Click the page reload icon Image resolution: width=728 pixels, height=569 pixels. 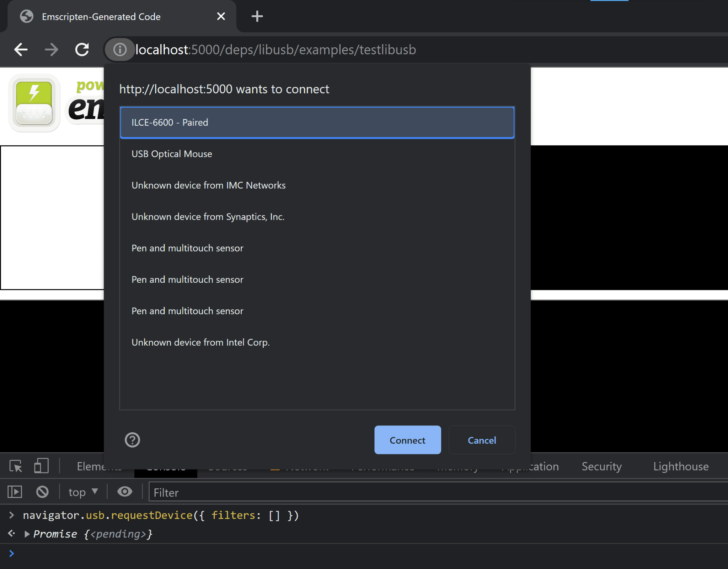(x=83, y=49)
